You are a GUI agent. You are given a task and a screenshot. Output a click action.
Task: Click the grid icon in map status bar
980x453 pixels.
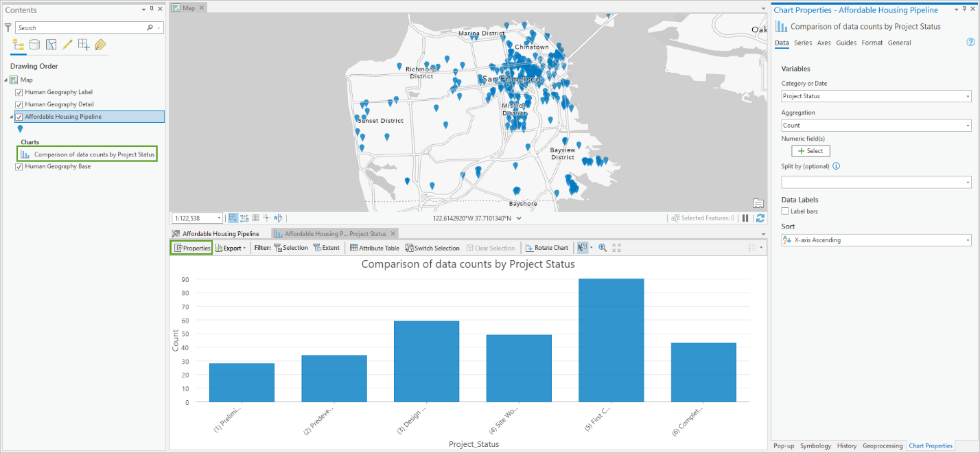coord(255,218)
